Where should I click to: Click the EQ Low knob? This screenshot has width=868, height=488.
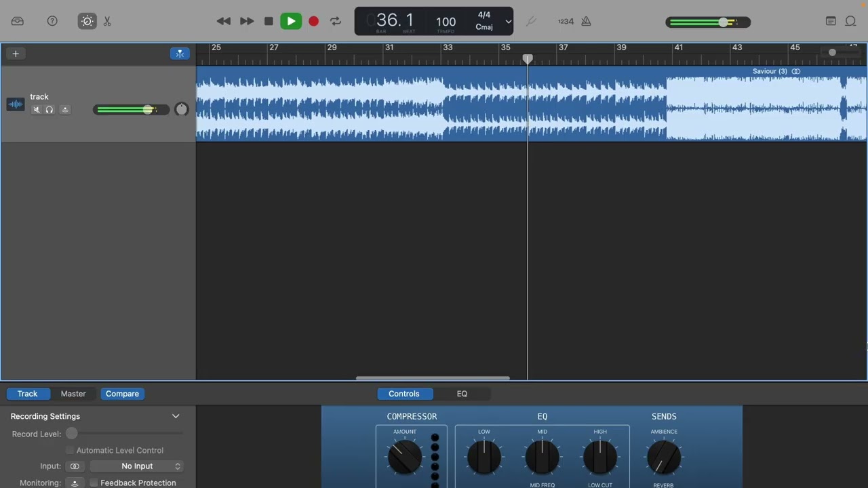pos(484,457)
